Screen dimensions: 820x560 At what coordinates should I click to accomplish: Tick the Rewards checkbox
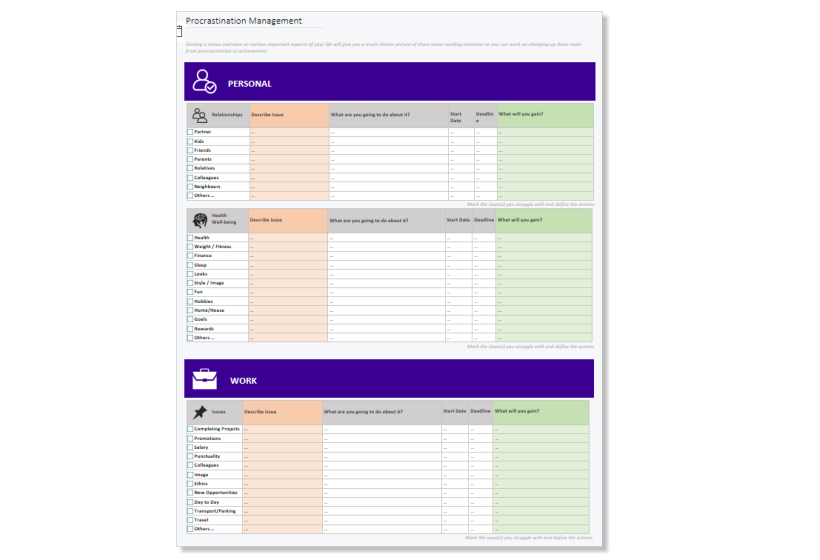(190, 329)
